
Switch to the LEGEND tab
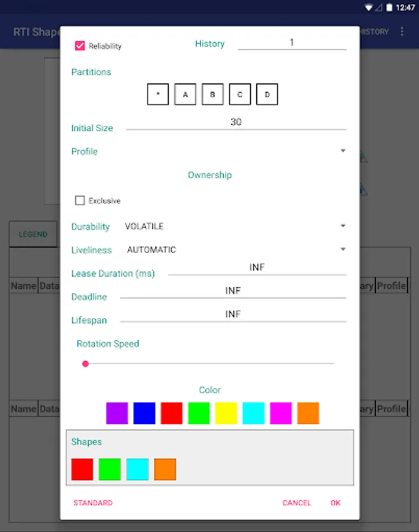point(33,234)
